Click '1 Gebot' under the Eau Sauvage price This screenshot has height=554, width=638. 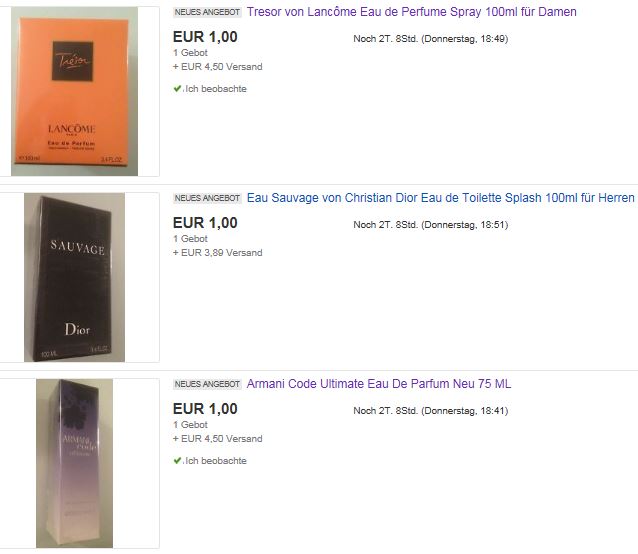[x=190, y=238]
